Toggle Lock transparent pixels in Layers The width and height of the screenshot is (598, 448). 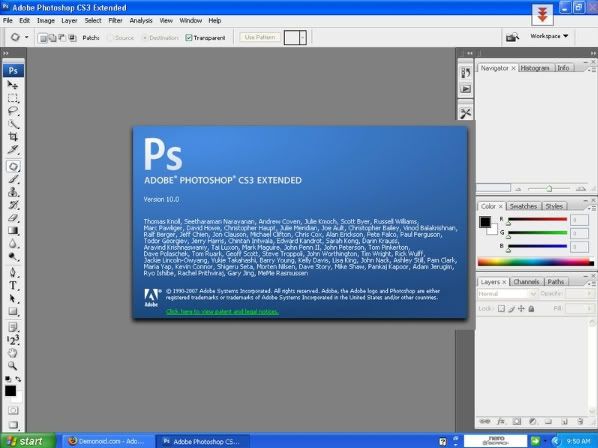pos(502,308)
